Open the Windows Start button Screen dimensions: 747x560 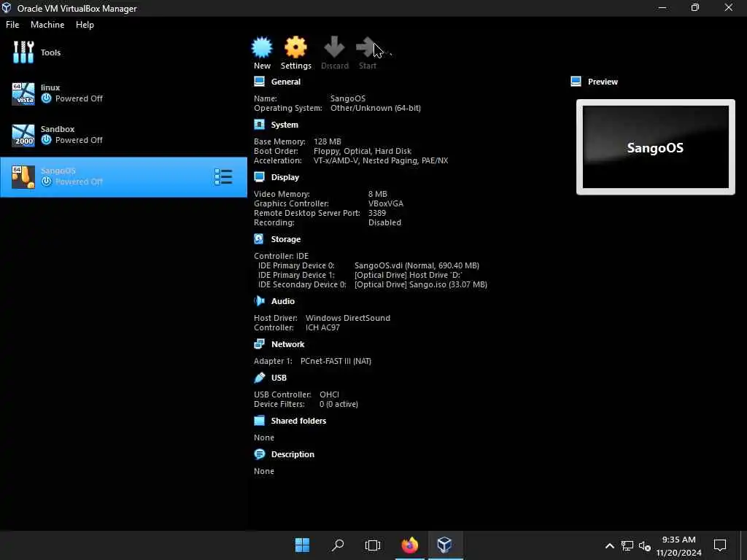302,545
